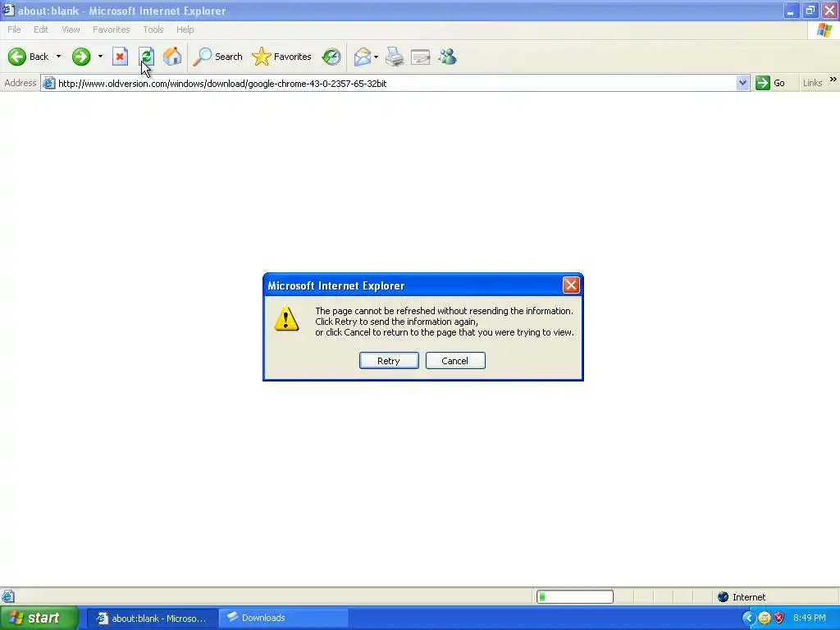840x630 pixels.
Task: Click the page loading progress bar
Action: (x=575, y=597)
